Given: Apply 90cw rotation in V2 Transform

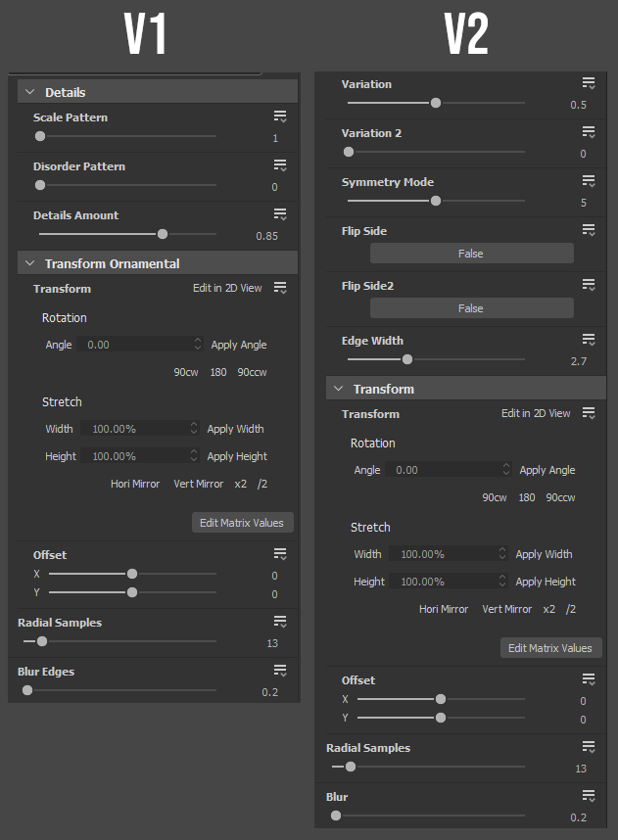Looking at the screenshot, I should pos(494,497).
